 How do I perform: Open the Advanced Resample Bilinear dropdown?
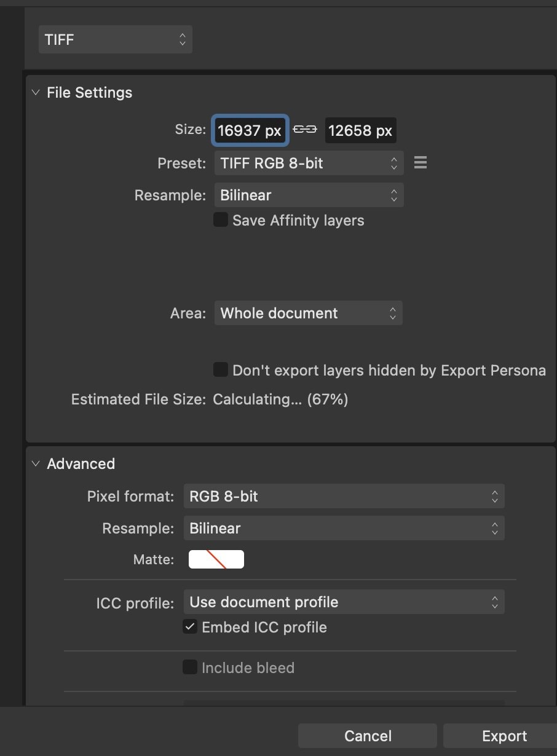[x=344, y=529]
